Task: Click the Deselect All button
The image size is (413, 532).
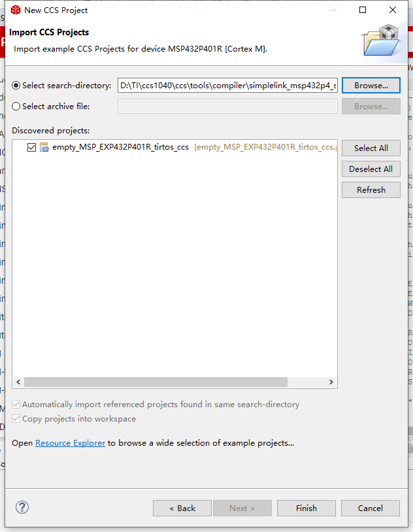Action: (x=371, y=169)
